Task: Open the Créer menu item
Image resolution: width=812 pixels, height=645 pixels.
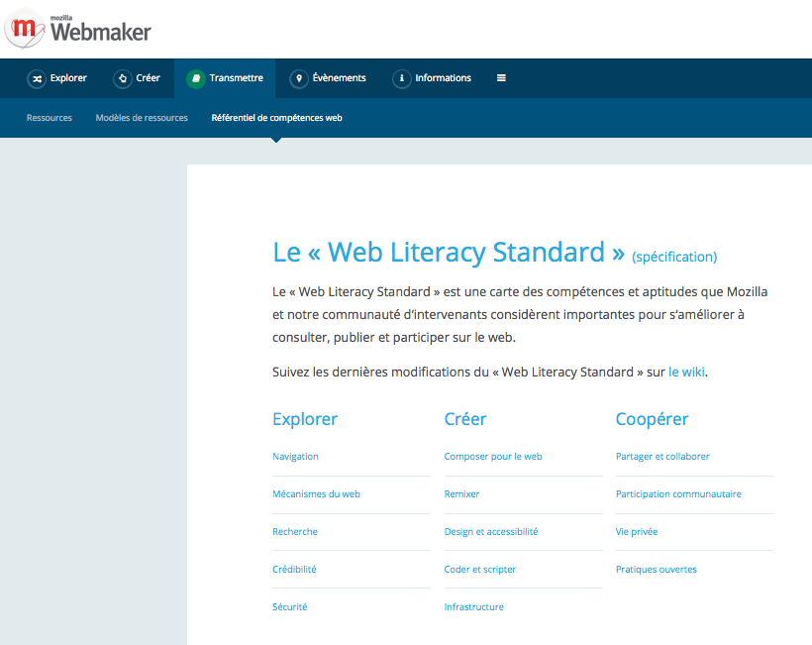Action: tap(137, 78)
